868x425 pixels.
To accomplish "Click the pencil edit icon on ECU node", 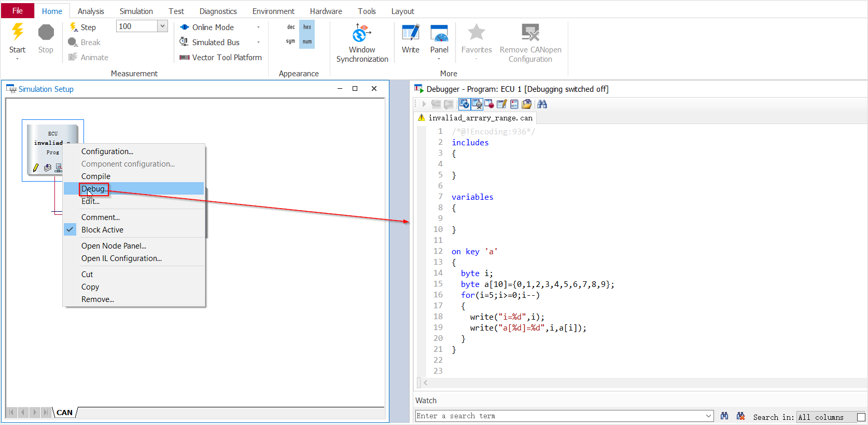I will pyautogui.click(x=35, y=168).
